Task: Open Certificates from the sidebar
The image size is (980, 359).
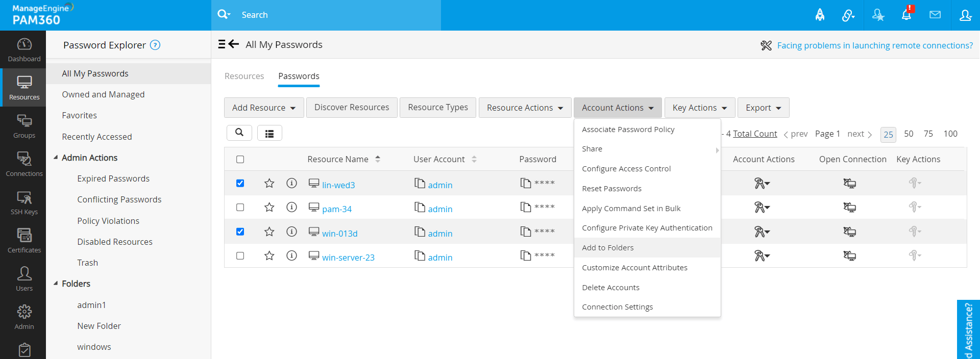Action: [x=24, y=241]
